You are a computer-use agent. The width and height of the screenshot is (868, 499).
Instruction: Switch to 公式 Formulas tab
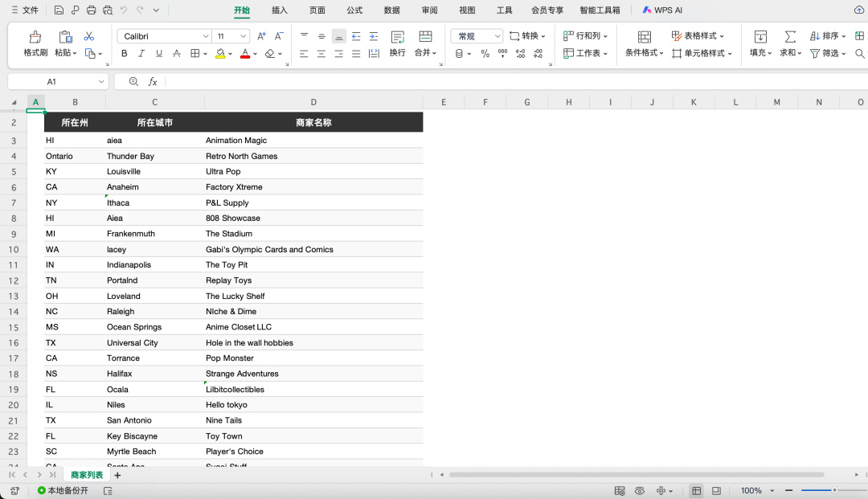click(354, 10)
